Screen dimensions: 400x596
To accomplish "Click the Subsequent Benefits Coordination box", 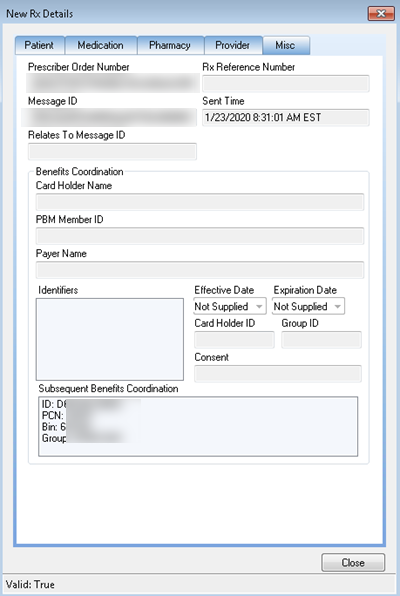I will (198, 426).
